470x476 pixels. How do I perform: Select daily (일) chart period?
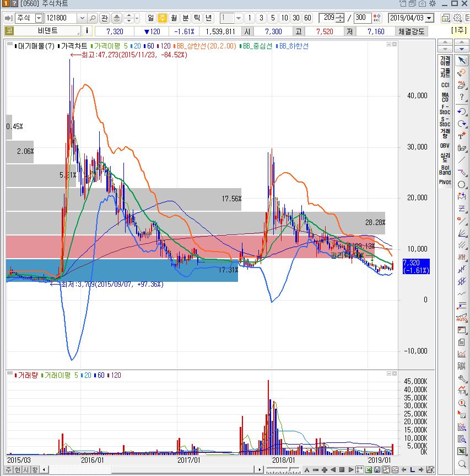[x=151, y=18]
